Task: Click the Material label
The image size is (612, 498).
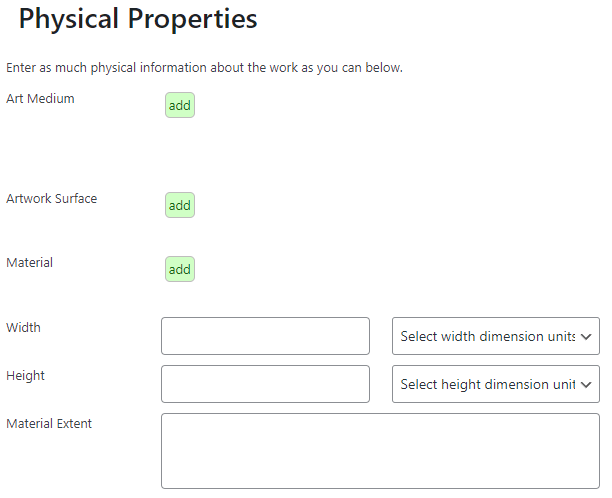Action: 29,262
